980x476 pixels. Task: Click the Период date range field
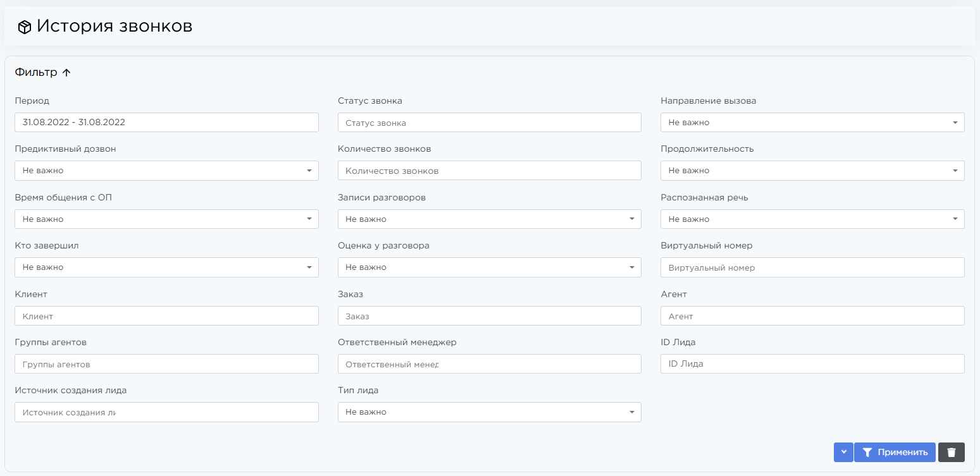click(x=166, y=123)
